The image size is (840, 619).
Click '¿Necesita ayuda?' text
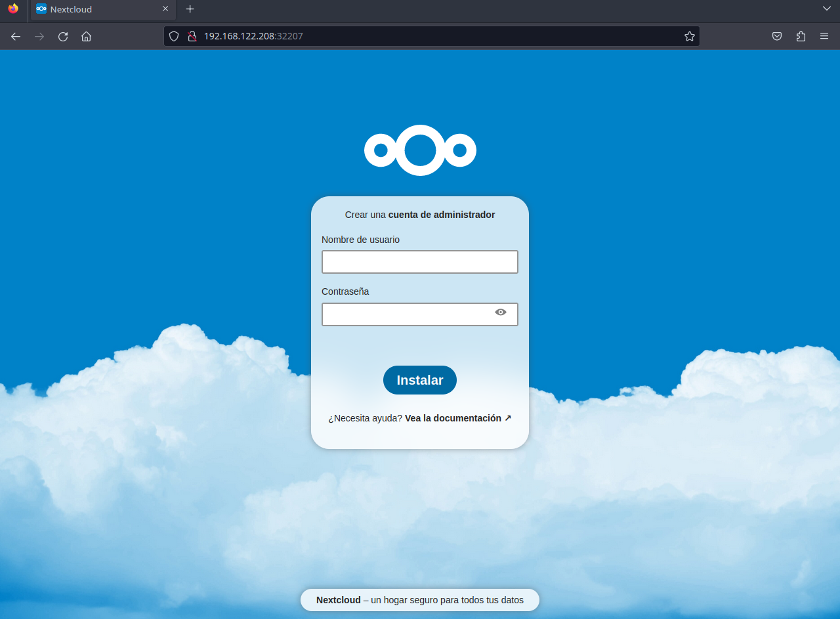point(365,418)
